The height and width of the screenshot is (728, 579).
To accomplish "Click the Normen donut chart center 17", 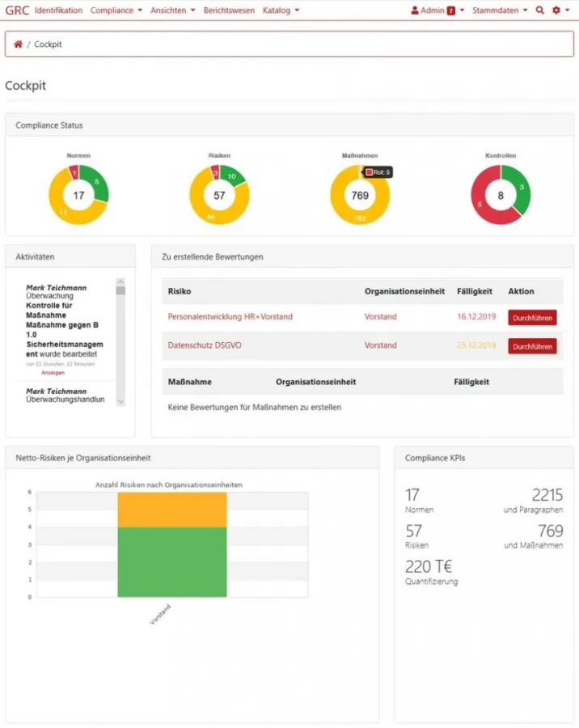I will [78, 196].
